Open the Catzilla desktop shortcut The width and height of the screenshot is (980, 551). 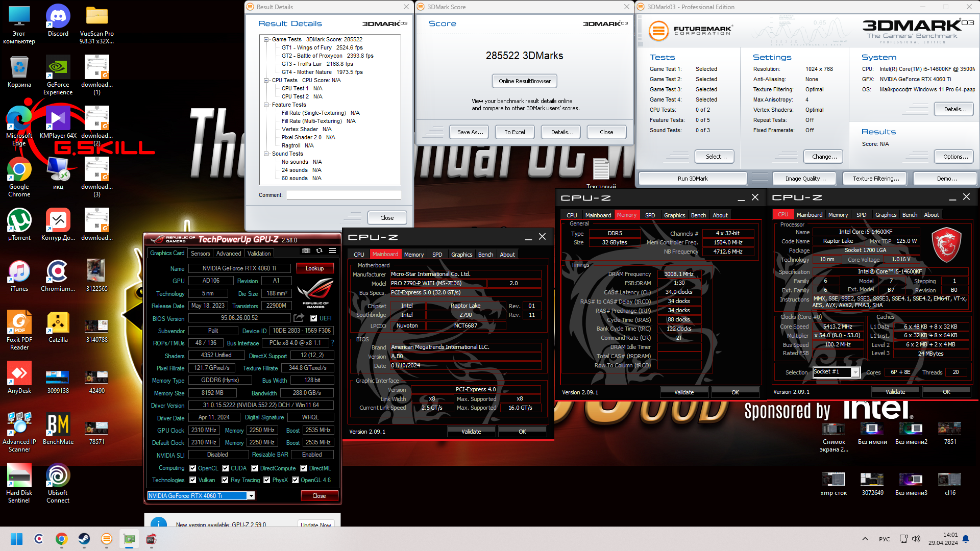click(x=58, y=327)
